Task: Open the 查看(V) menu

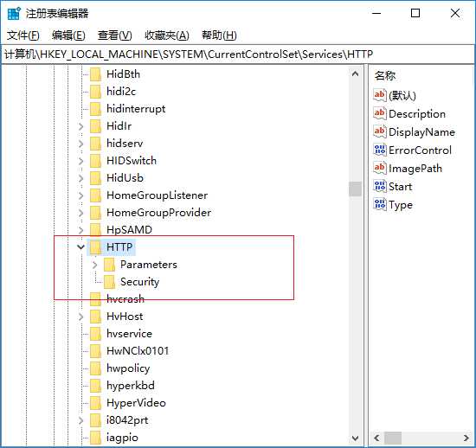Action: tap(114, 35)
